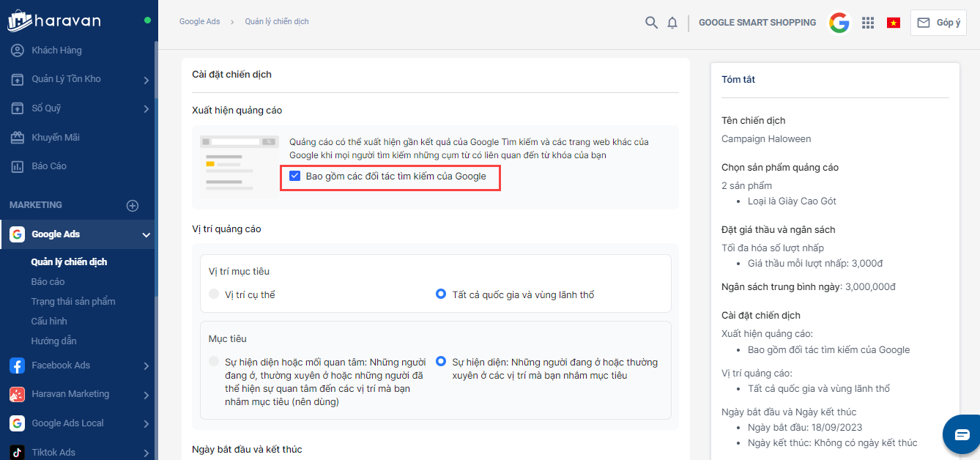Open the chat support bubble
Screen dimensions: 980x460
[962, 434]
